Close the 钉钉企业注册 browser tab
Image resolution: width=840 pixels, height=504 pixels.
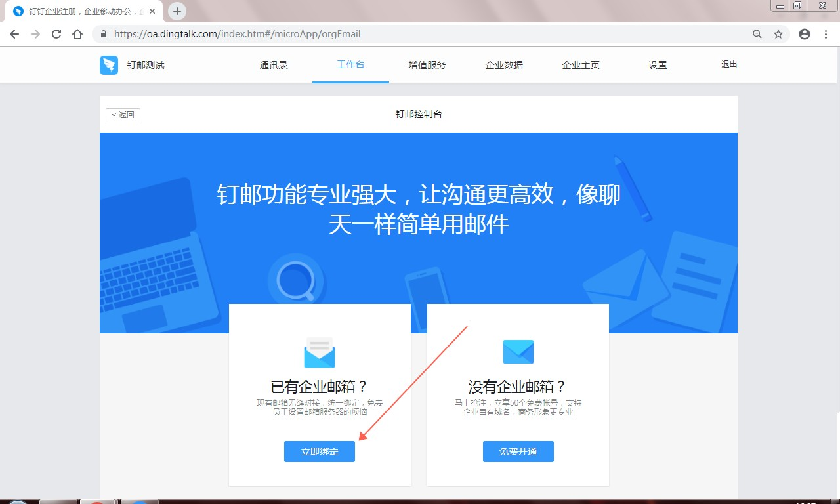[x=153, y=11]
